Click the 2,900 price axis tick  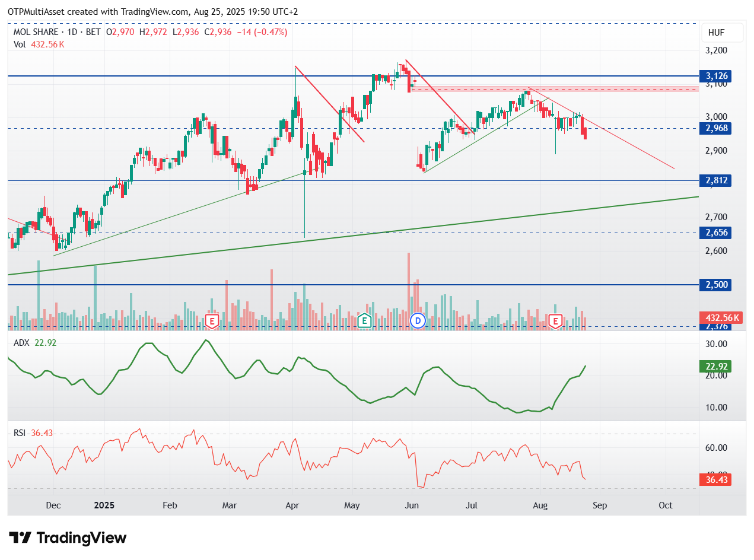point(715,151)
